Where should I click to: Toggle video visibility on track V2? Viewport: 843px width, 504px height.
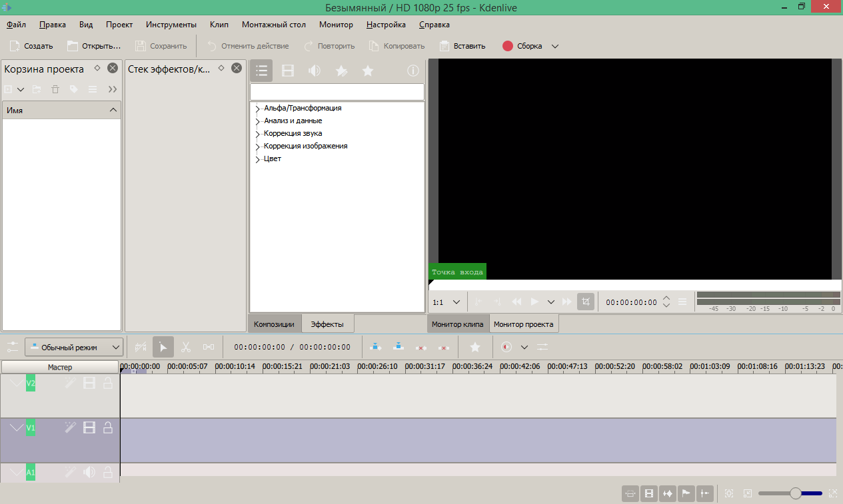point(89,383)
